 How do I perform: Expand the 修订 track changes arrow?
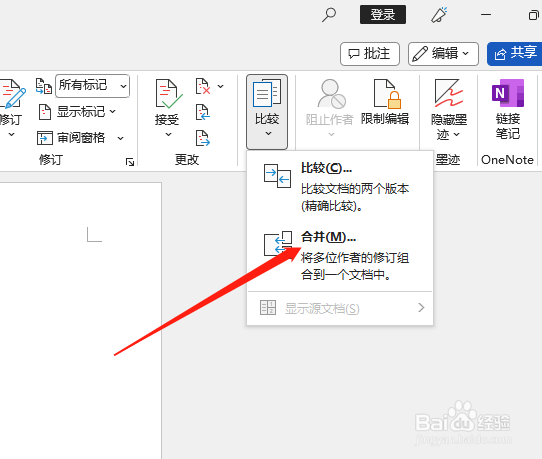tap(11, 134)
